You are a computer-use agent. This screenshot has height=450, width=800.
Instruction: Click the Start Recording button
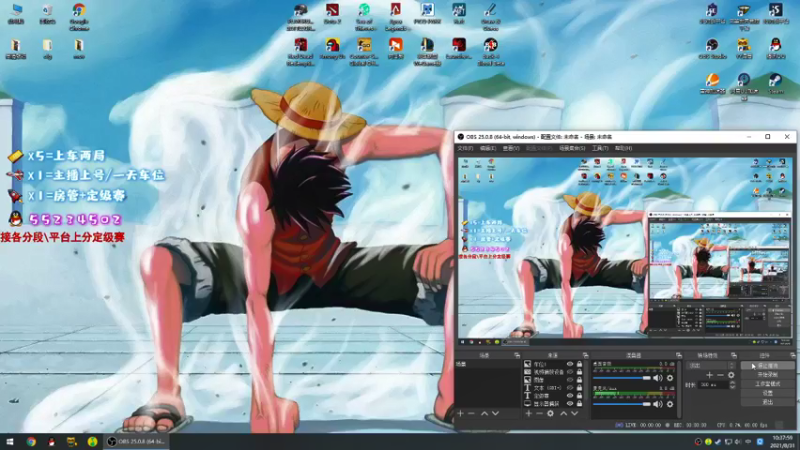tap(768, 374)
